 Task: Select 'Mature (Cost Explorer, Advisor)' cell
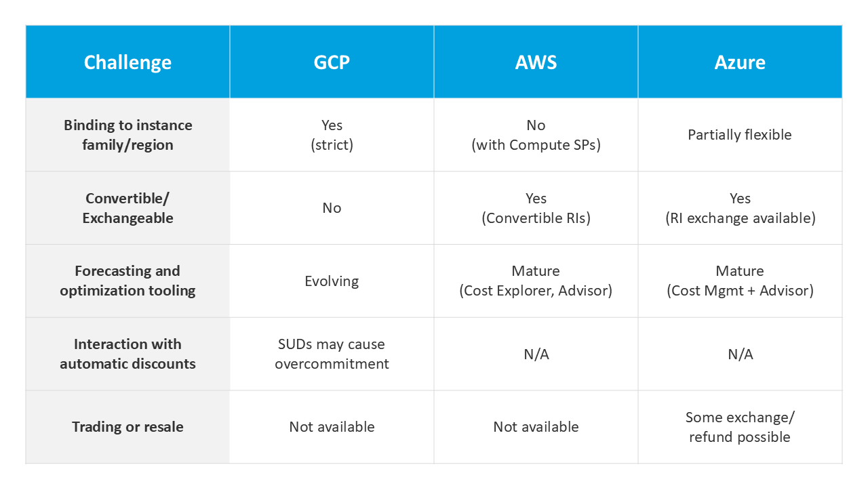(536, 281)
